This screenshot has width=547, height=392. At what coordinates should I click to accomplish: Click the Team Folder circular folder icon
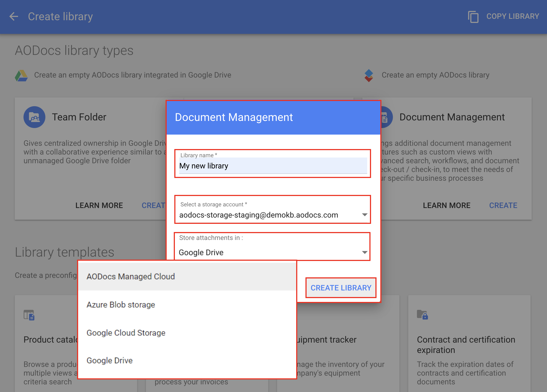coord(34,117)
